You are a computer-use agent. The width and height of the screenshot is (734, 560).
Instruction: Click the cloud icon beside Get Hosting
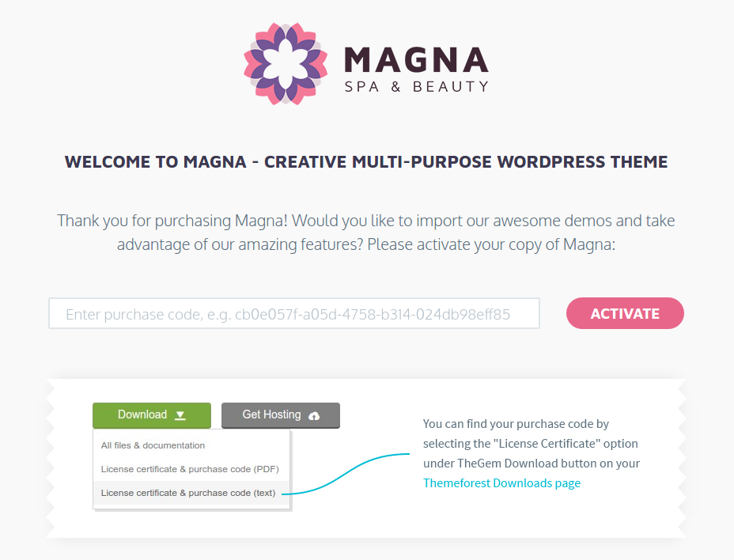pyautogui.click(x=314, y=416)
